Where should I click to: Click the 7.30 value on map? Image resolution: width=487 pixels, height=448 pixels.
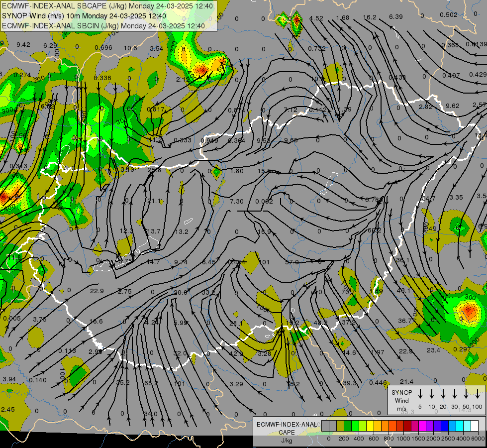[x=237, y=202]
